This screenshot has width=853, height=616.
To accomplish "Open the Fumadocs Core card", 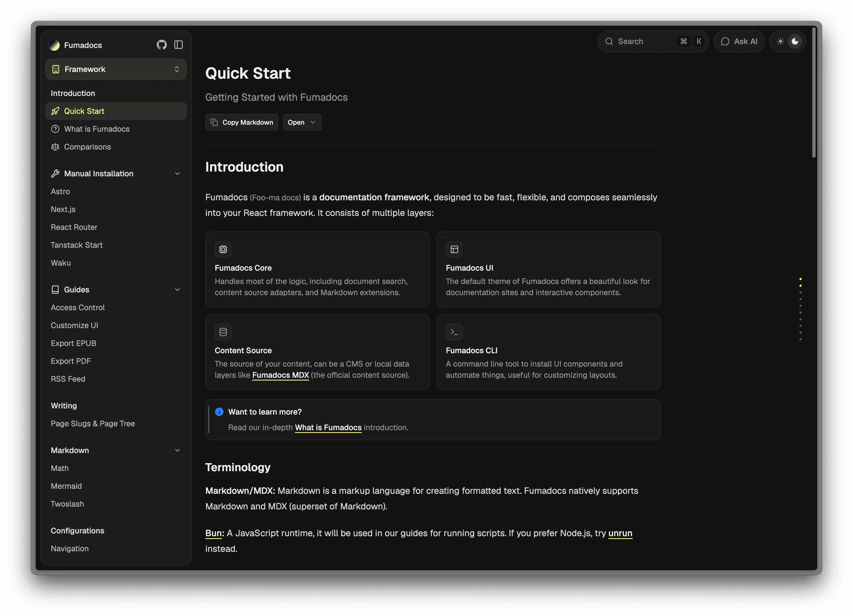I will tap(317, 269).
